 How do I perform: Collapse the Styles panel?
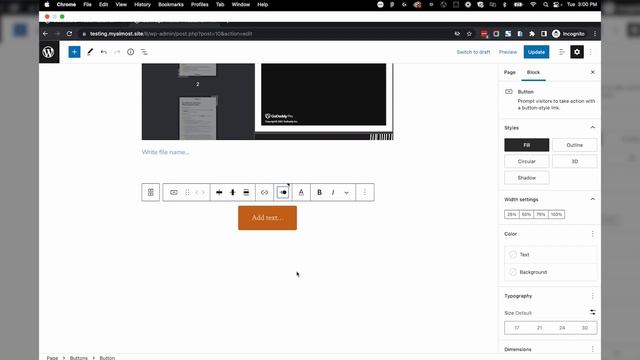coord(593,128)
